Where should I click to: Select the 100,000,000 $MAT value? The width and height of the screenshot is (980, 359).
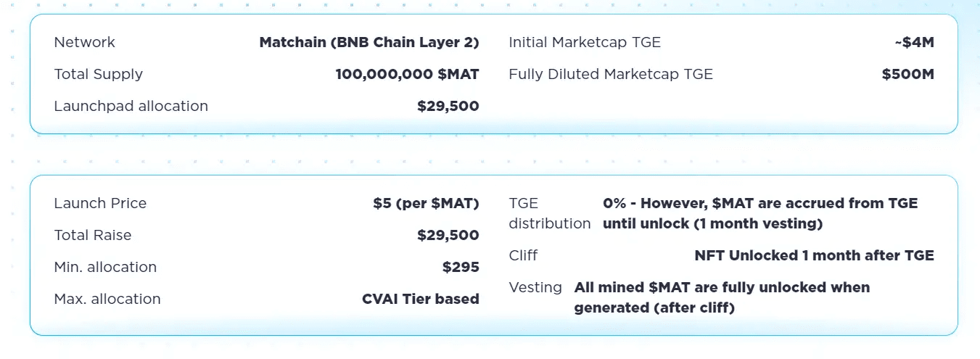[x=407, y=74]
